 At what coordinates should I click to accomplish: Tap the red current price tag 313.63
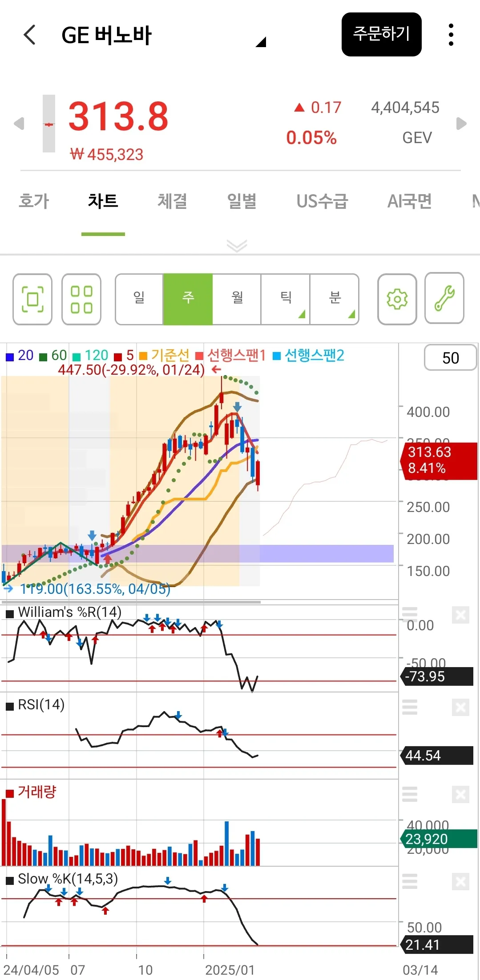coord(439,460)
